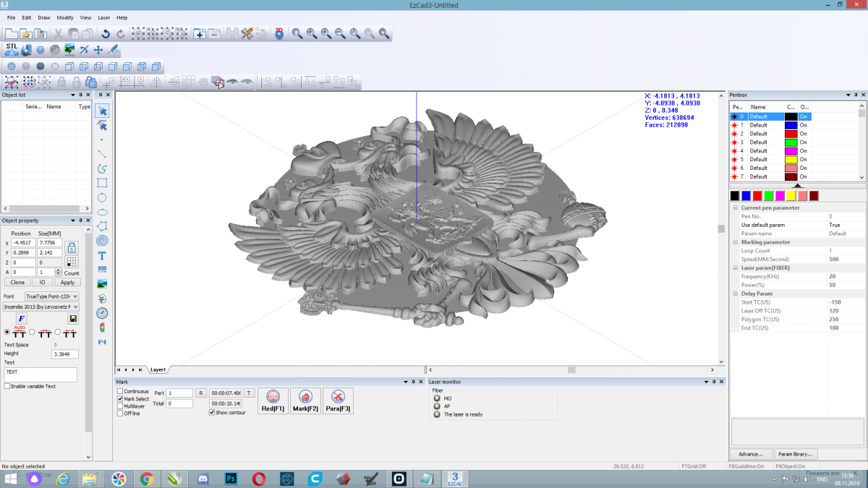868x488 pixels.
Task: Select the Node edit tool
Action: click(103, 125)
